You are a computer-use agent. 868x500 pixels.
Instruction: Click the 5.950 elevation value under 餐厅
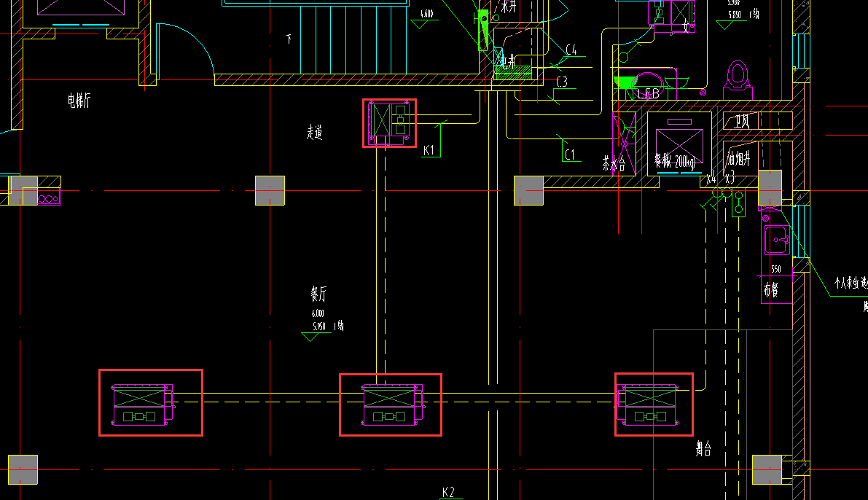[319, 326]
